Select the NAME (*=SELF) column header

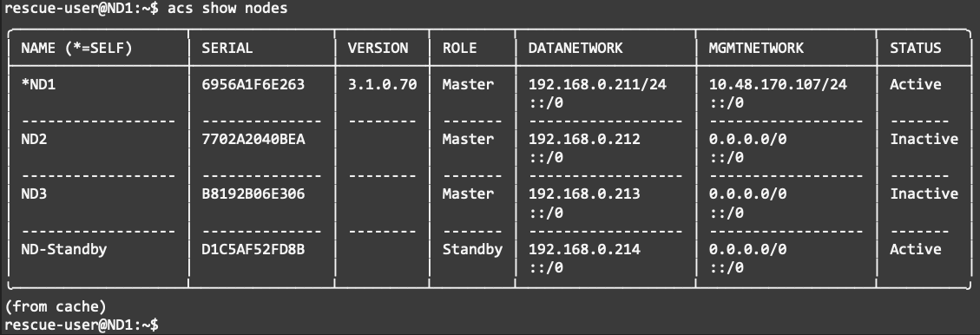pos(77,48)
